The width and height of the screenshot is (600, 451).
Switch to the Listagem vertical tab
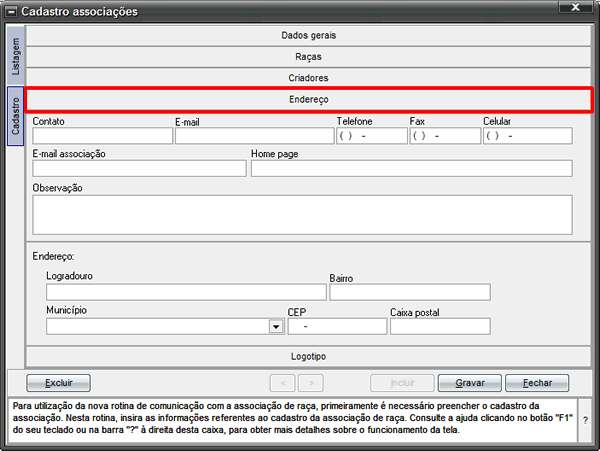click(15, 56)
